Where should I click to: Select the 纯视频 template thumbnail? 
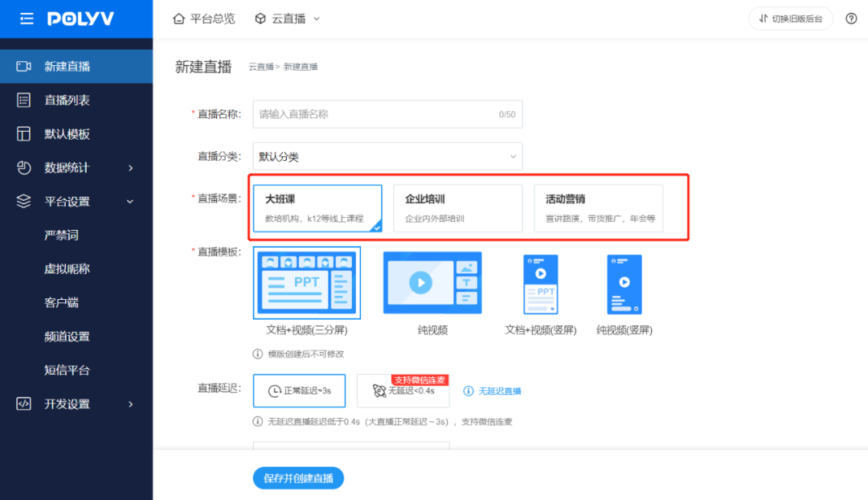pos(432,283)
